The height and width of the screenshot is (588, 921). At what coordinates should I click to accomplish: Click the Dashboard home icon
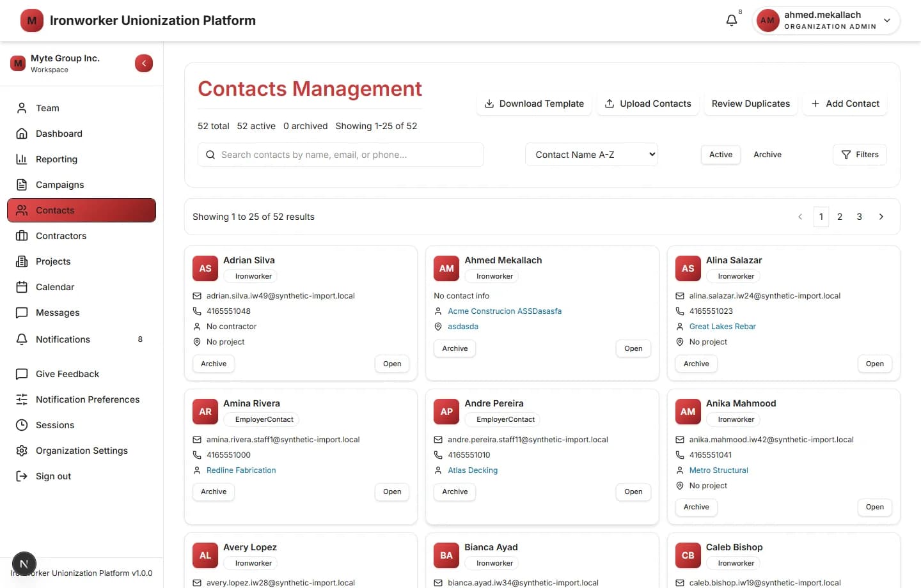pyautogui.click(x=22, y=134)
